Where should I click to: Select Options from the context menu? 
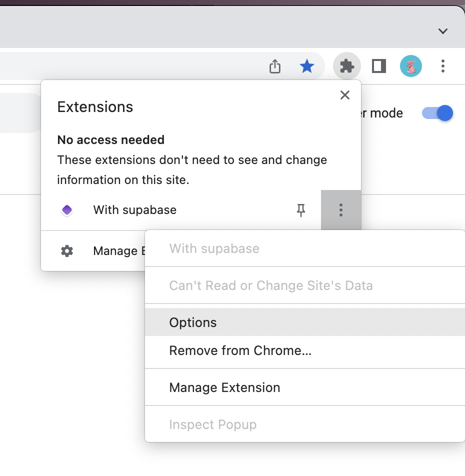[193, 322]
